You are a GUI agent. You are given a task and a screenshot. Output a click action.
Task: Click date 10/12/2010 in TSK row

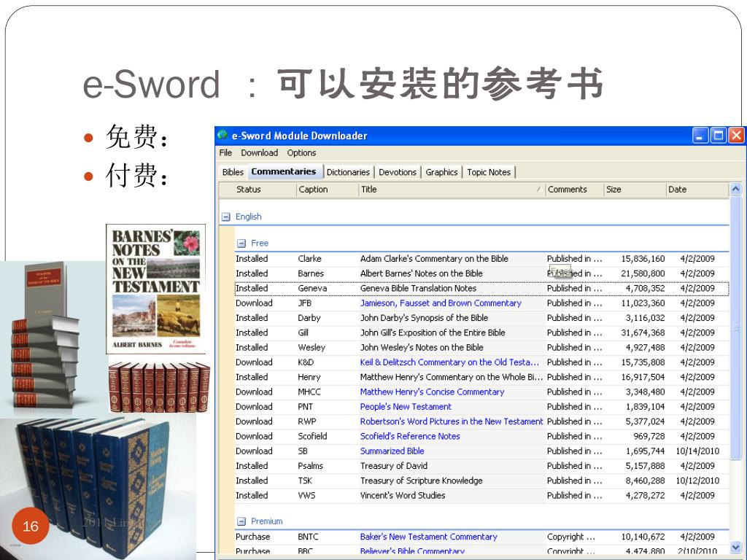coord(697,481)
